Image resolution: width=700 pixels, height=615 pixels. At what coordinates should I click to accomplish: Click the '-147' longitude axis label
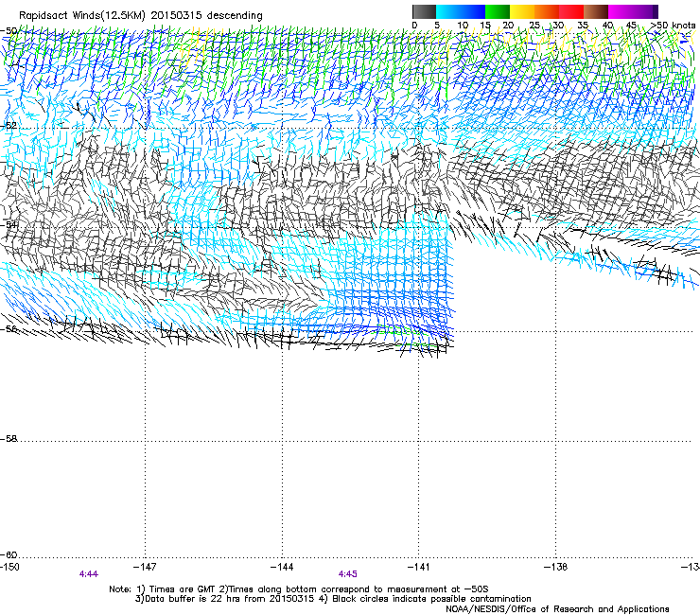click(145, 567)
